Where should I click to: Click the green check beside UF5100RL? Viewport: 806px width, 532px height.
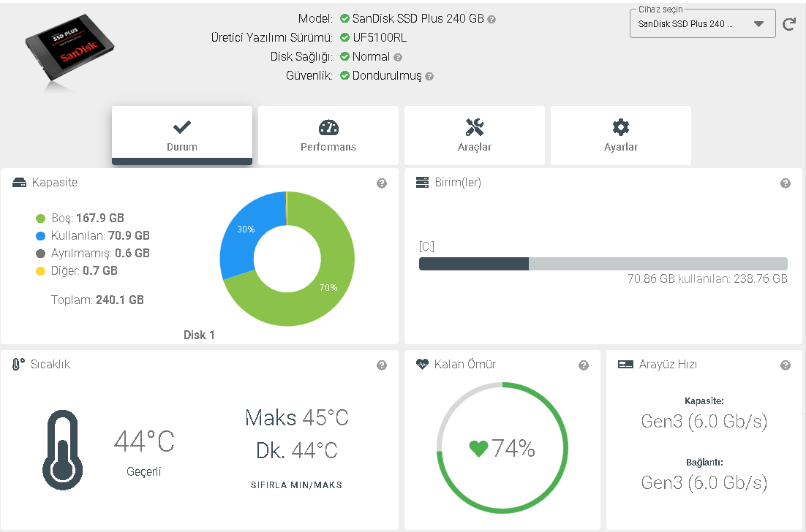(345, 38)
